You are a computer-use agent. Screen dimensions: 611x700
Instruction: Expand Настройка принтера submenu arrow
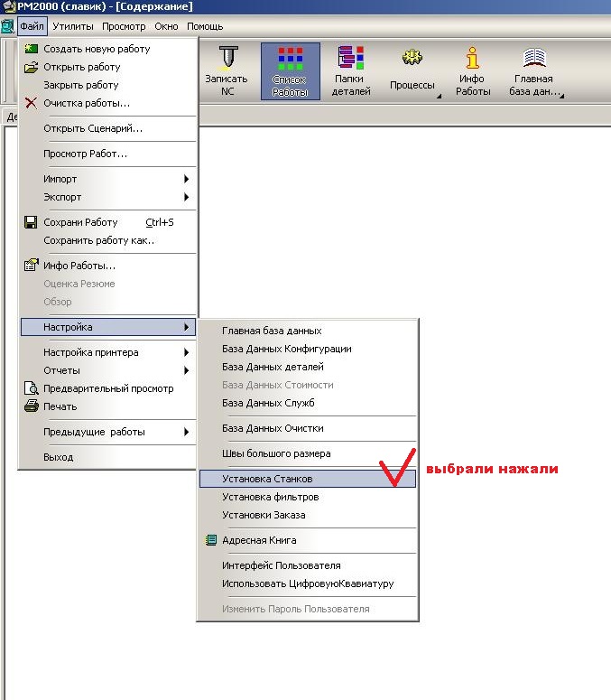(x=187, y=352)
